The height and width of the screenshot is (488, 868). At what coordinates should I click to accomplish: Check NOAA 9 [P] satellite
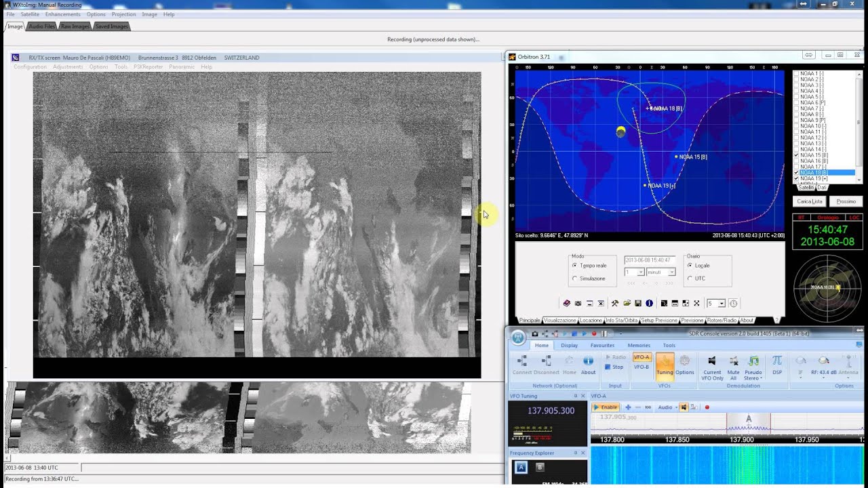pos(797,120)
